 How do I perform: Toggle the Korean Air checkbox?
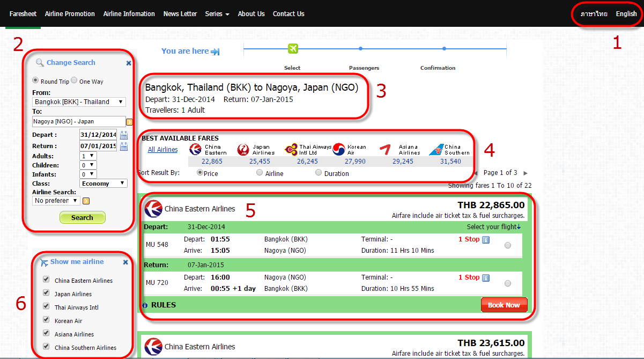point(46,320)
